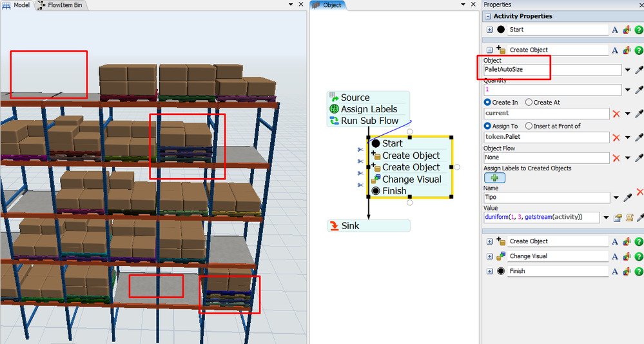
Task: Edit font for the Start activity
Action: coord(615,30)
